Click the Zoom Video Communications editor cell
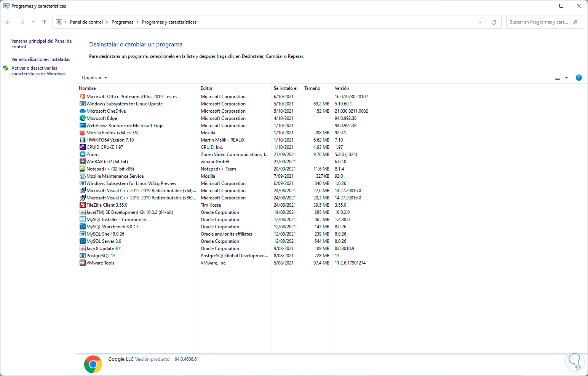 pos(235,155)
